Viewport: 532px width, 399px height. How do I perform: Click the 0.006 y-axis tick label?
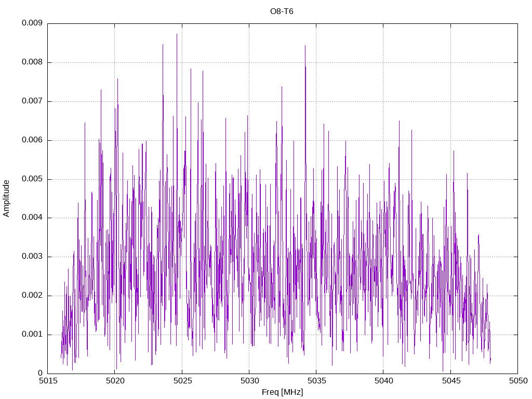[32, 140]
